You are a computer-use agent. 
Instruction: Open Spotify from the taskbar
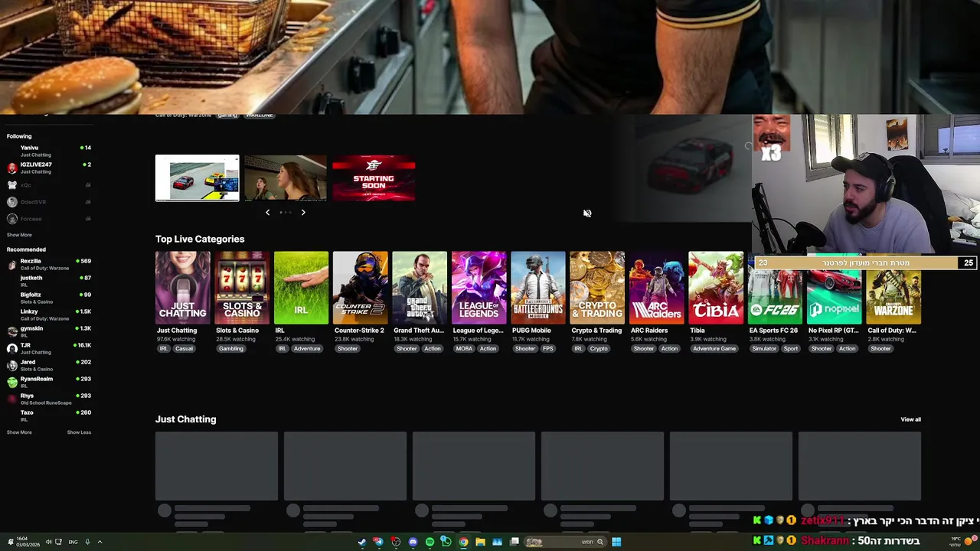pos(430,542)
